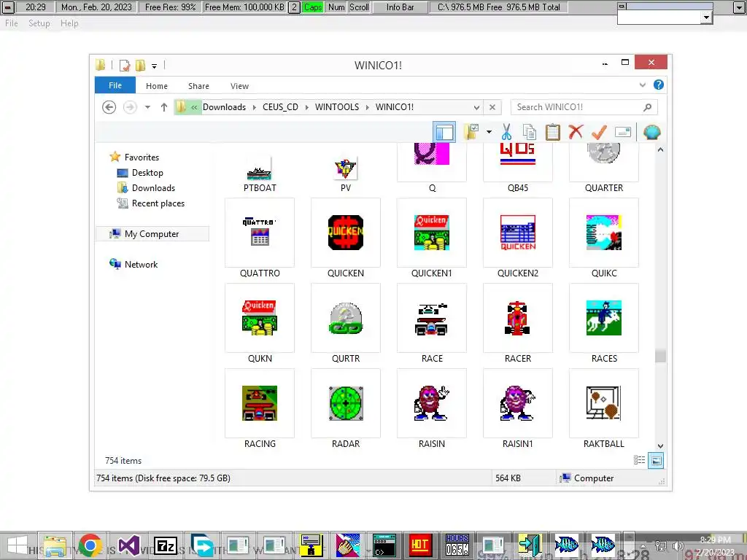The width and height of the screenshot is (747, 560).
Task: Select the QUKN icon file
Action: pos(260,323)
